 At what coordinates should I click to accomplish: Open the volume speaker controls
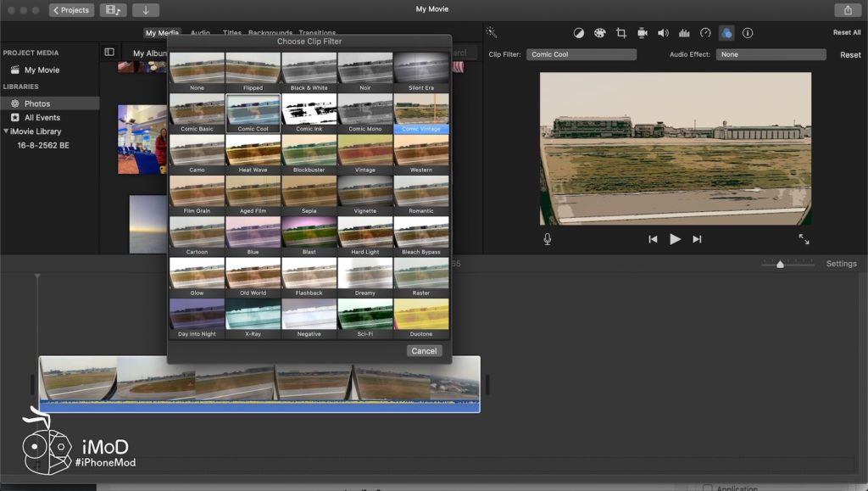[663, 33]
